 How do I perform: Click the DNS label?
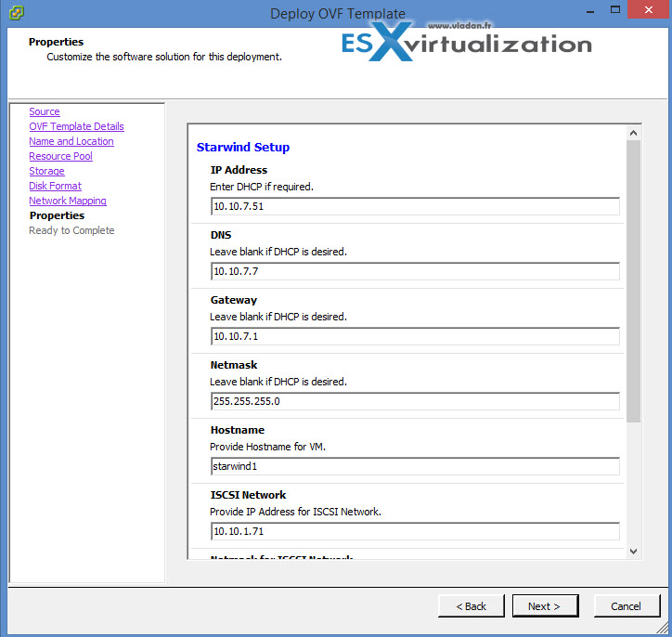(221, 235)
